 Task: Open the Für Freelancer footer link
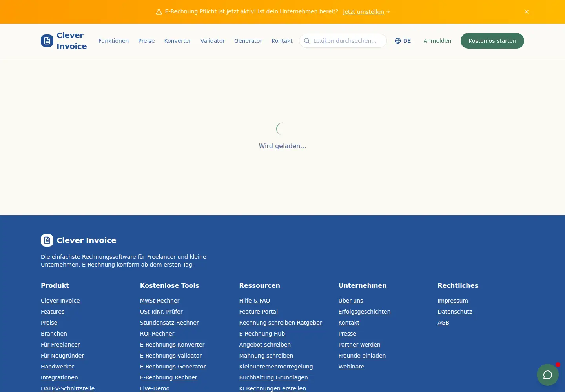pos(60,345)
